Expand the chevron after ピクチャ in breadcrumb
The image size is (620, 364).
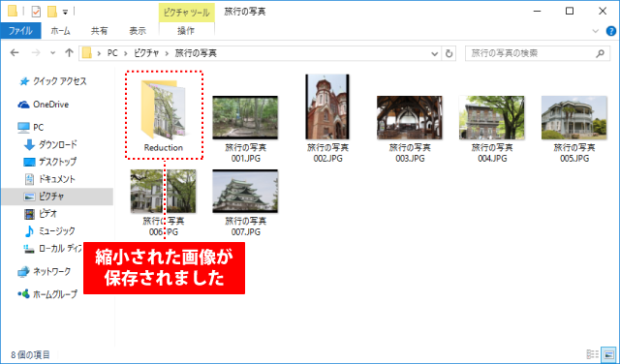point(168,53)
